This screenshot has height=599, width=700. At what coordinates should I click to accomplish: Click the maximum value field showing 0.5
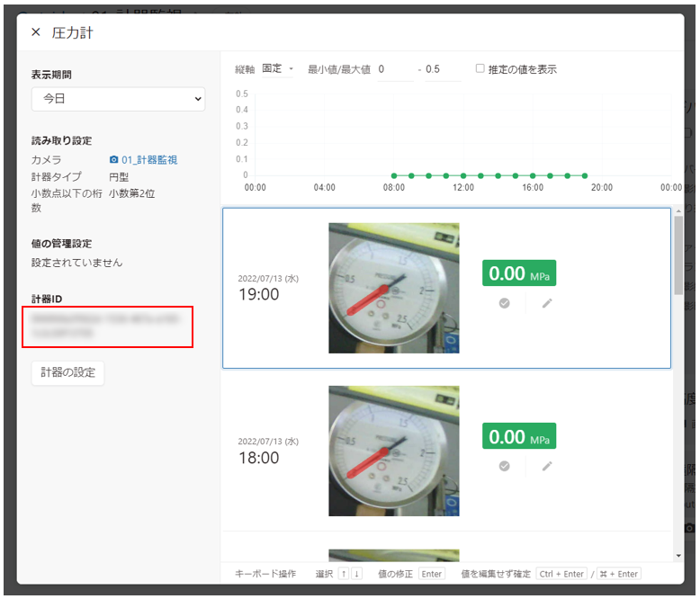click(443, 69)
